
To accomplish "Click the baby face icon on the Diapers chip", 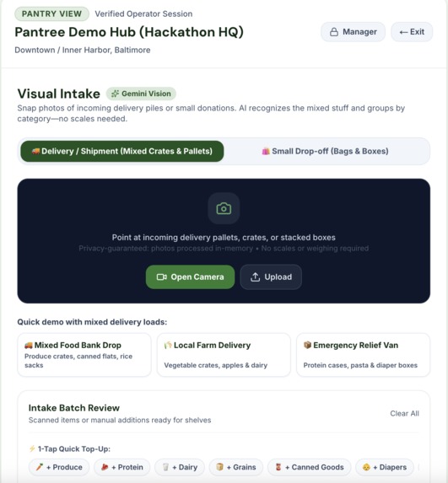I will pyautogui.click(x=366, y=467).
